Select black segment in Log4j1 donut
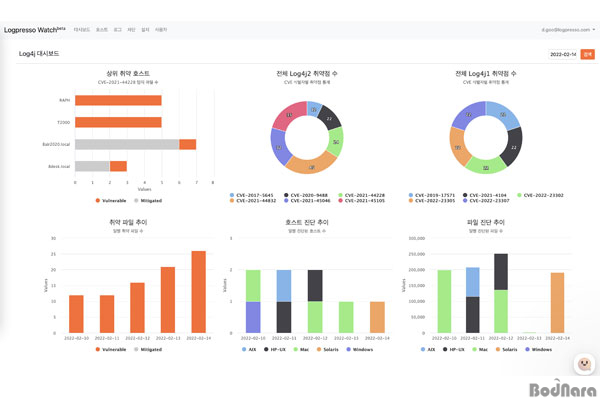This screenshot has height=400, width=600. pyautogui.click(x=513, y=147)
